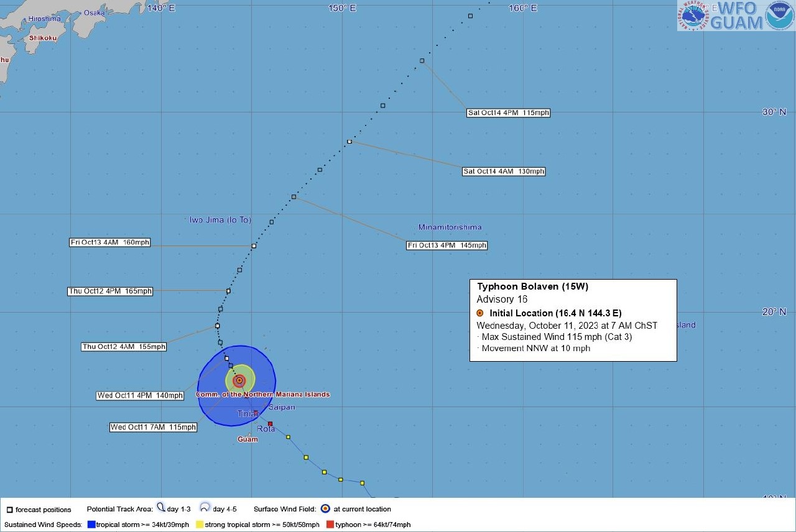
Task: Click the Sat Oct14 4AM forecast position marker
Action: (349, 142)
